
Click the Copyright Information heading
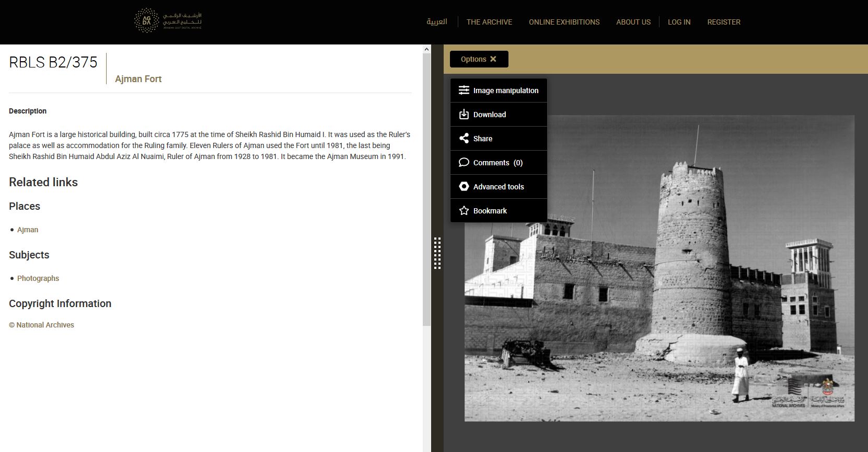point(60,303)
